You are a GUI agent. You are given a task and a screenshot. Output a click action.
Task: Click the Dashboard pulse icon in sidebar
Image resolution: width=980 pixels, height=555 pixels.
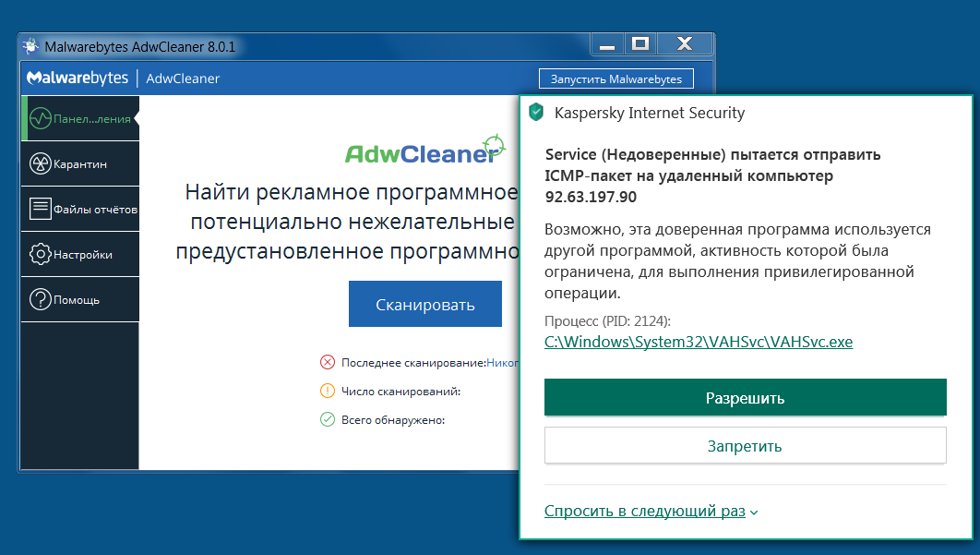41,118
